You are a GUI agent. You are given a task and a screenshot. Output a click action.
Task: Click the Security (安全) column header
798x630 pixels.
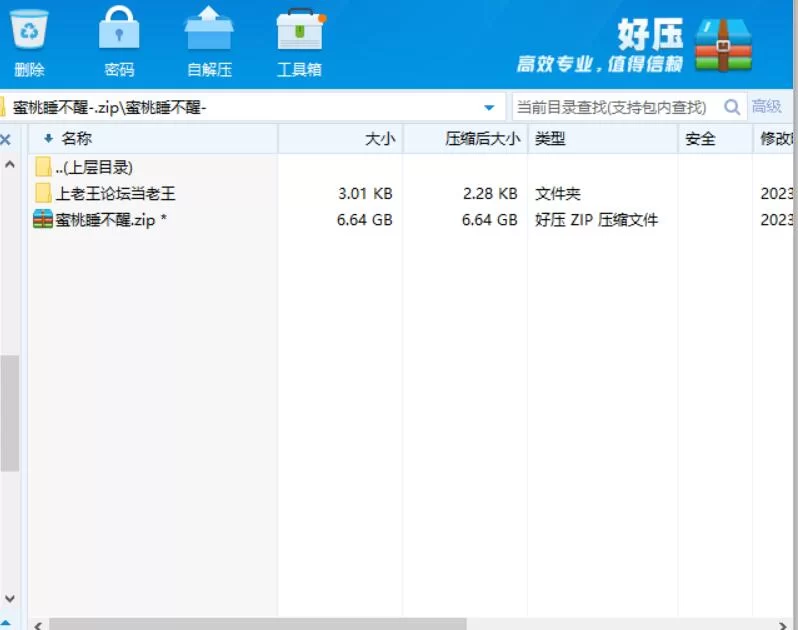pos(701,139)
